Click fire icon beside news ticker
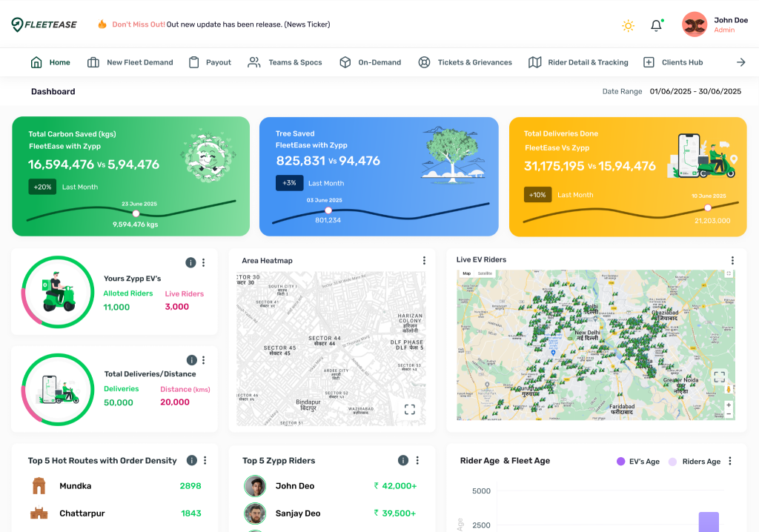 tap(102, 24)
